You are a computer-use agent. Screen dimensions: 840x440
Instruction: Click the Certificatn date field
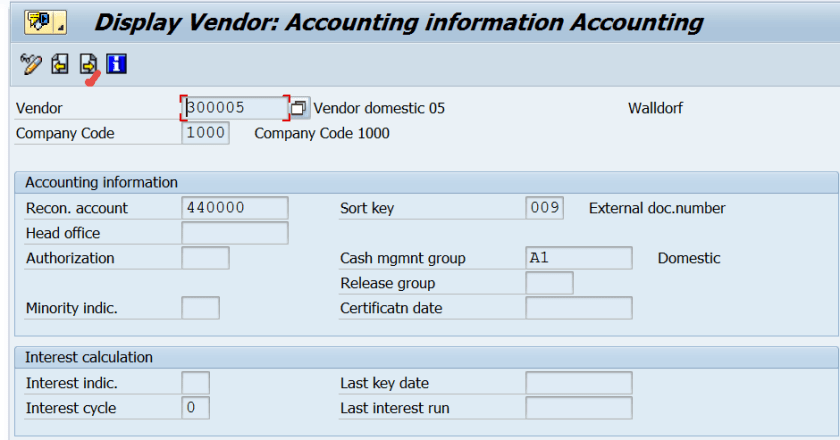point(578,308)
